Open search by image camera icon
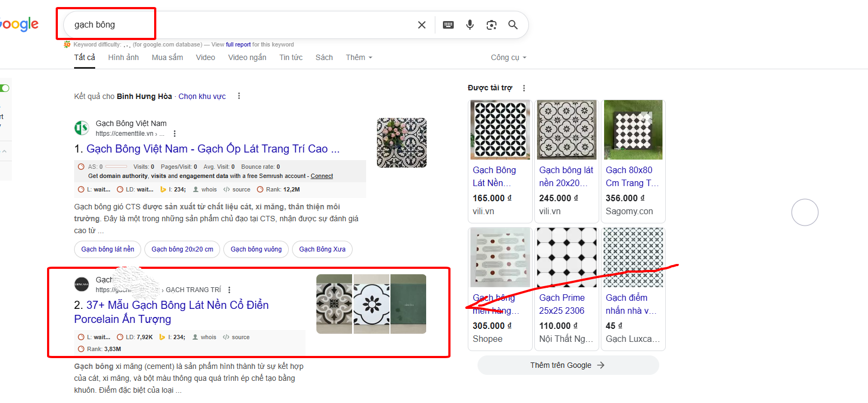 click(x=491, y=25)
